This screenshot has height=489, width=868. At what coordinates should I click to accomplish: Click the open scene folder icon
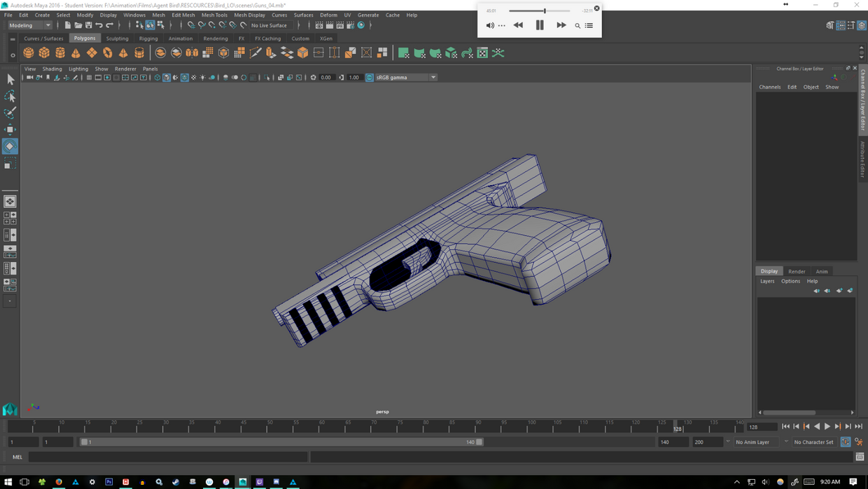pyautogui.click(x=78, y=25)
